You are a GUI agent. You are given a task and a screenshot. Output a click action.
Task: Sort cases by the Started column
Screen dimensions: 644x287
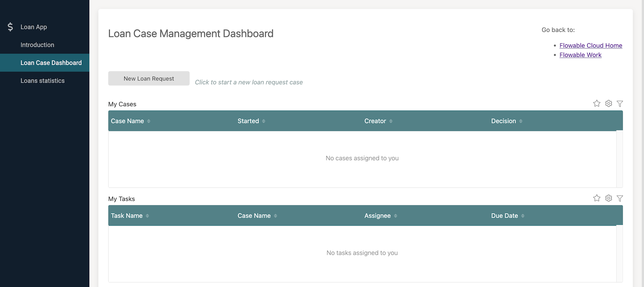tap(263, 121)
